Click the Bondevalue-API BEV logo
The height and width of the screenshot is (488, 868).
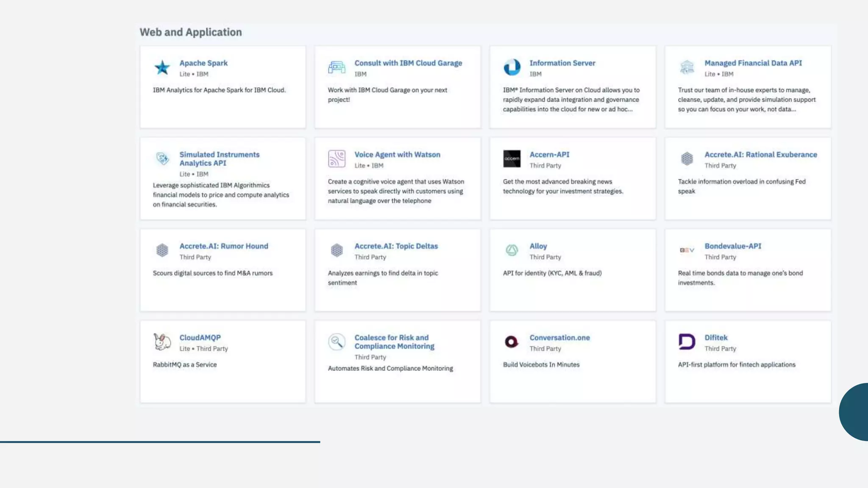click(x=687, y=250)
